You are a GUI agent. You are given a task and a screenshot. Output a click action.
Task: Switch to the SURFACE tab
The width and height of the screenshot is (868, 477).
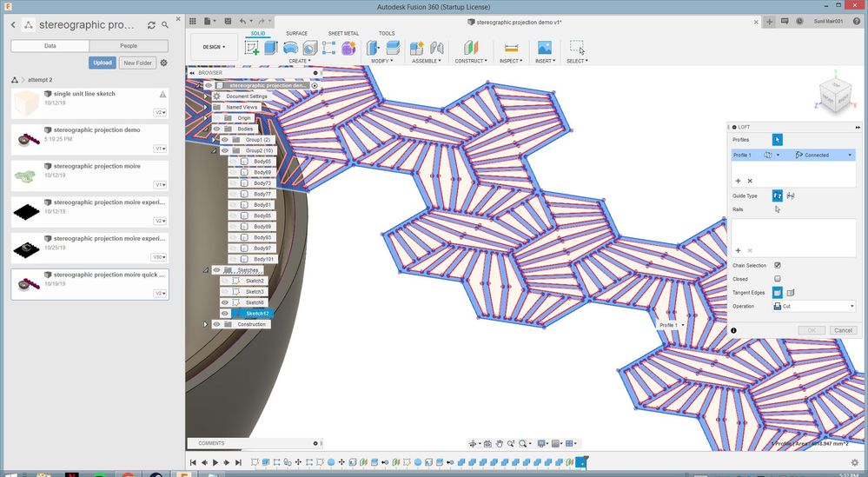point(296,34)
